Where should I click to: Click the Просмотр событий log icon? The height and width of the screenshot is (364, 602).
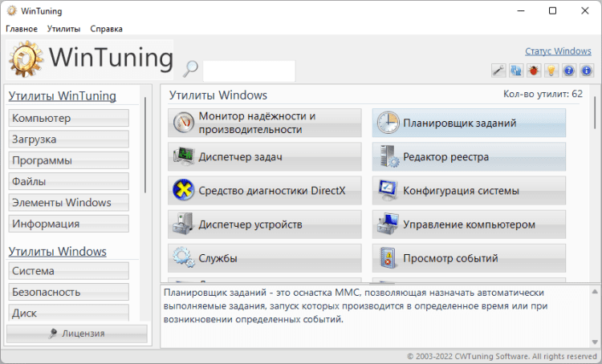(x=388, y=257)
